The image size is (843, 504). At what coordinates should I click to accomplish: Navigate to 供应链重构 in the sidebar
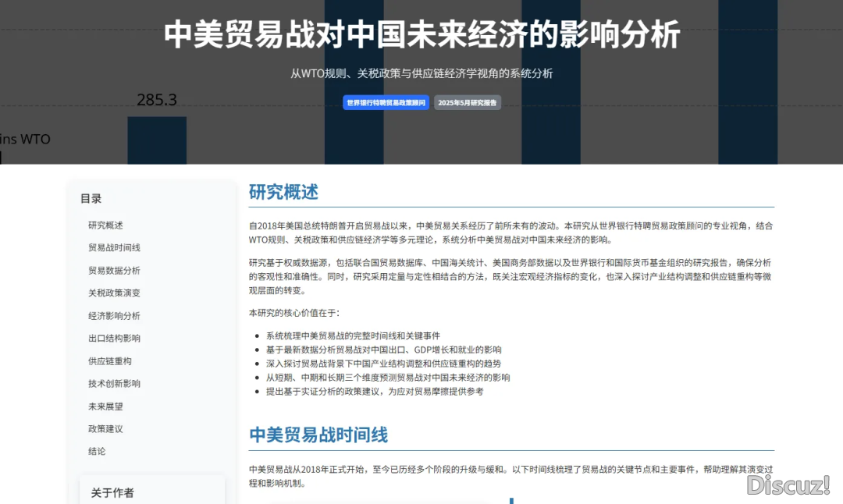point(110,361)
